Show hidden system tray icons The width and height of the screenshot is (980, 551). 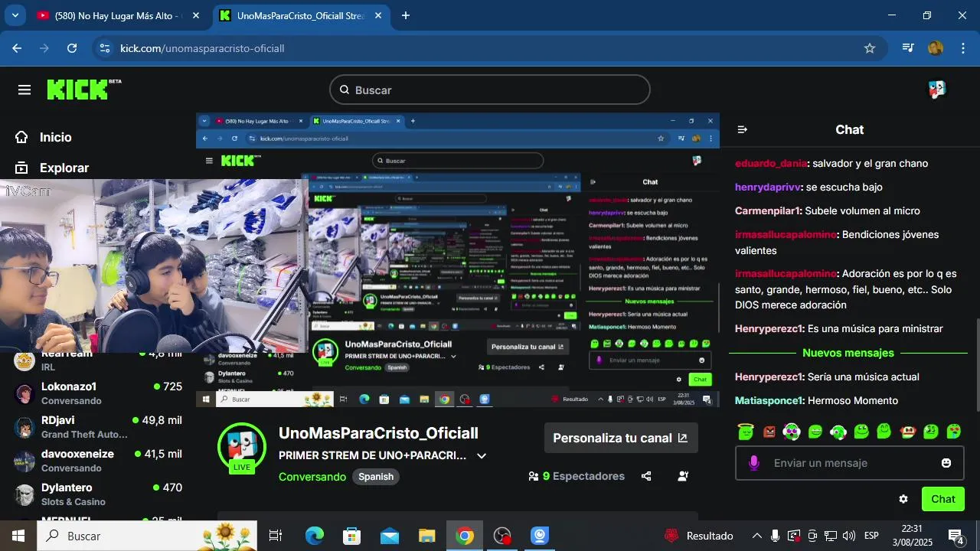point(756,536)
